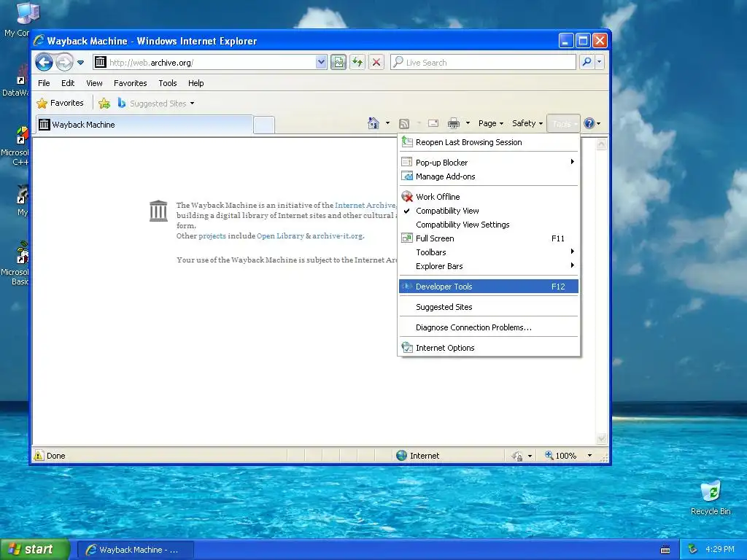Click the vertical scrollbar up arrow
This screenshot has width=747, height=560.
[602, 144]
